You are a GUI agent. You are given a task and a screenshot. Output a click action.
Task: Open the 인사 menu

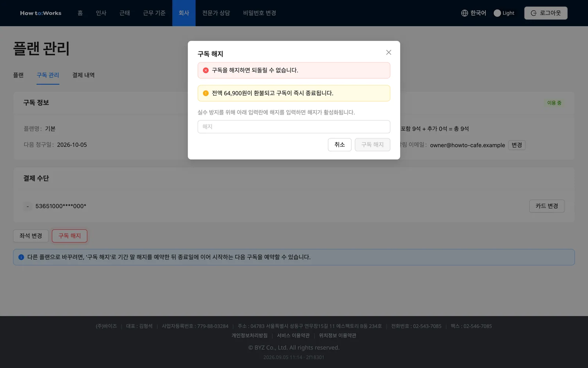(x=101, y=13)
